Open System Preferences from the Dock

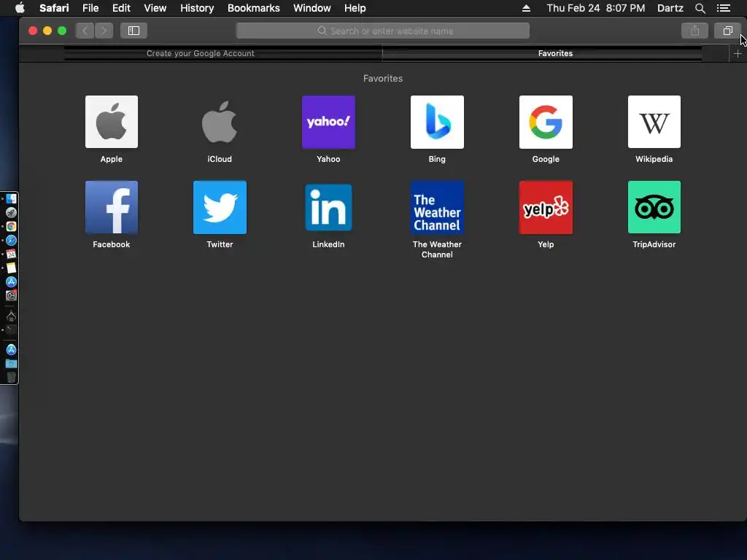[x=11, y=295]
